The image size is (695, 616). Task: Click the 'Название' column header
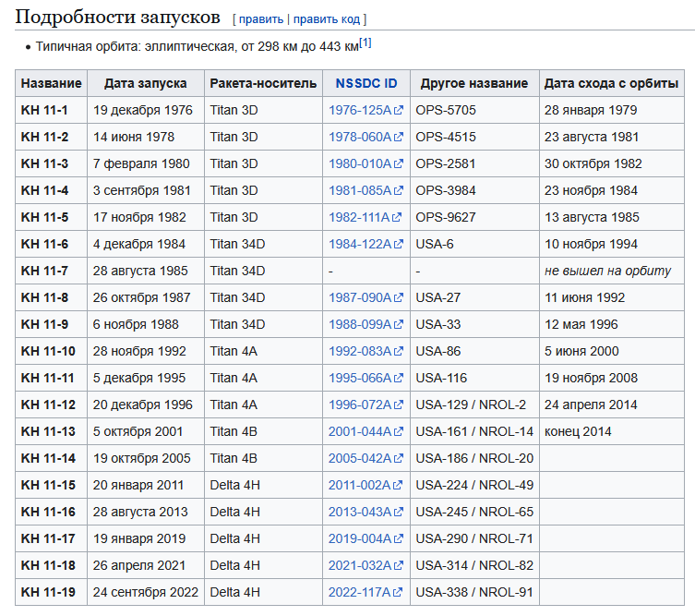coord(52,83)
